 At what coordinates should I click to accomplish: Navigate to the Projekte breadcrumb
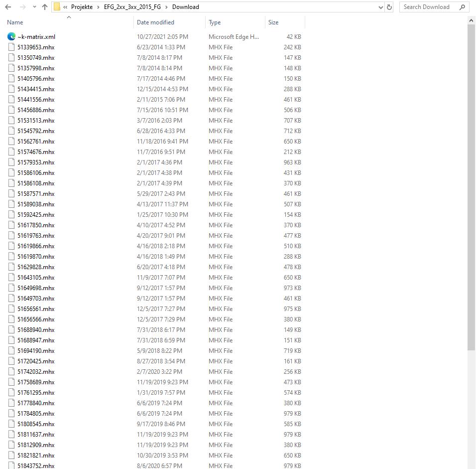(x=82, y=7)
